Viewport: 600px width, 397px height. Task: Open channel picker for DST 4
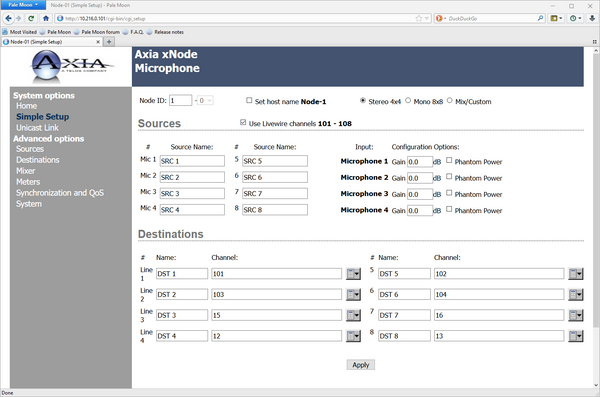tap(353, 336)
